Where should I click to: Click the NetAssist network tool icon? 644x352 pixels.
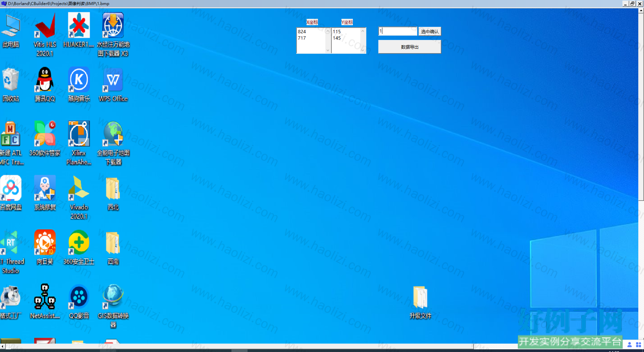tap(45, 297)
